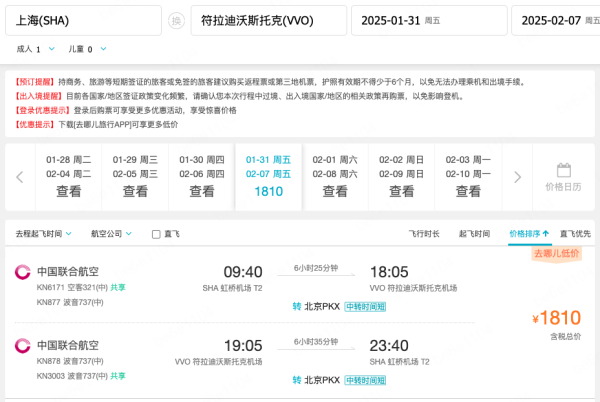Click departure date field 2025-01-31
The image size is (600, 402).
coord(429,21)
